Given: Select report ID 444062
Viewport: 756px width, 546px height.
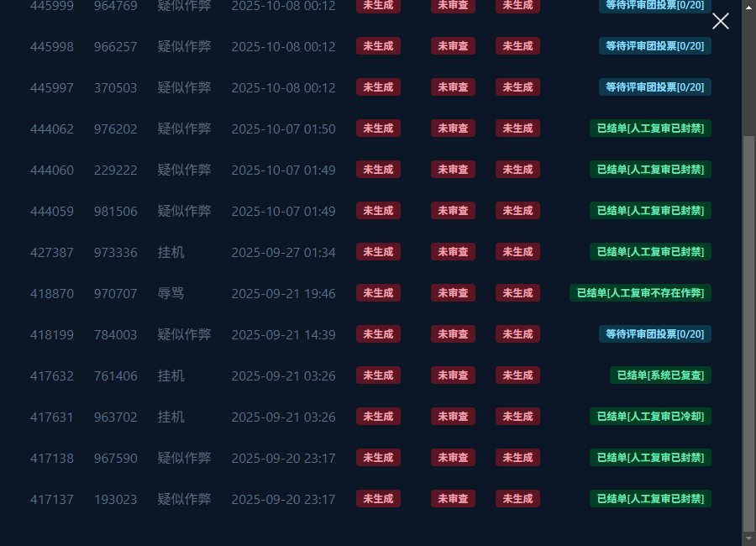Looking at the screenshot, I should pos(52,129).
